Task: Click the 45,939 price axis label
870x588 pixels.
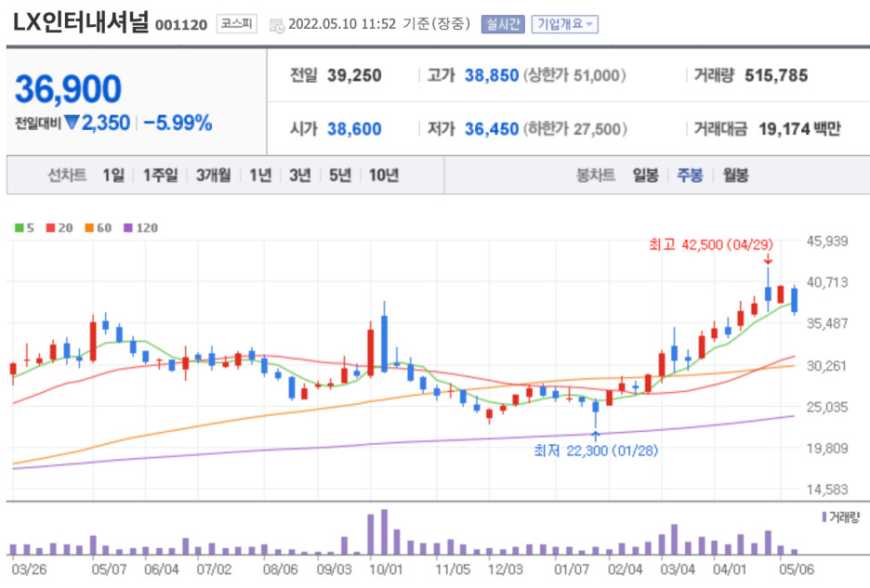Action: pyautogui.click(x=827, y=242)
